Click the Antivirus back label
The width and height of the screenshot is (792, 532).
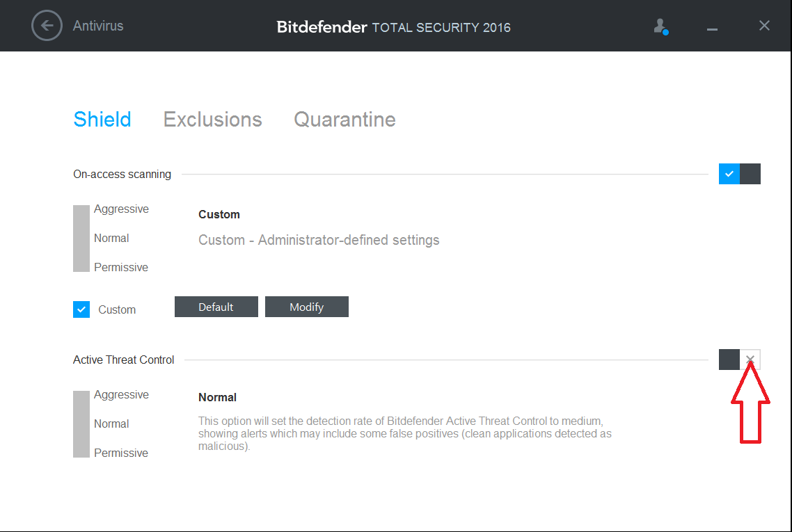(98, 26)
